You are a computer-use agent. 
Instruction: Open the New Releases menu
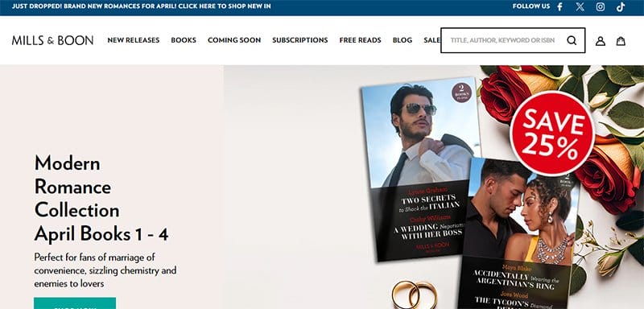click(x=134, y=40)
